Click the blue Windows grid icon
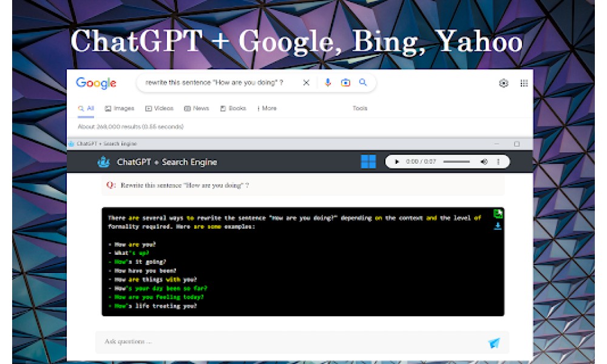 [368, 162]
